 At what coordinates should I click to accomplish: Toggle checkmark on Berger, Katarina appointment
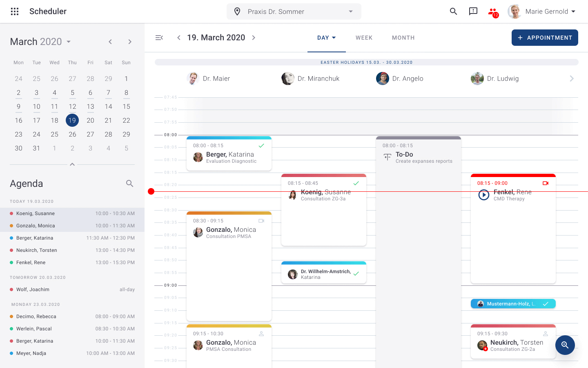(x=261, y=146)
